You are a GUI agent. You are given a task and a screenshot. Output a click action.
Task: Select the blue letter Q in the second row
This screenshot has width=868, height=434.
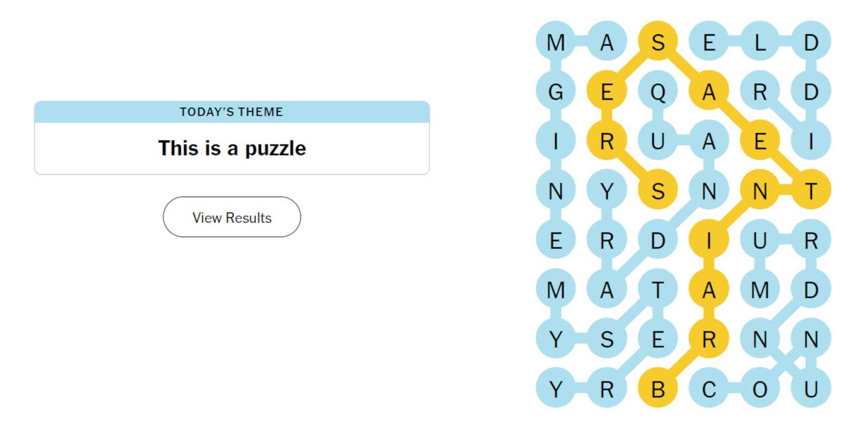coord(659,92)
